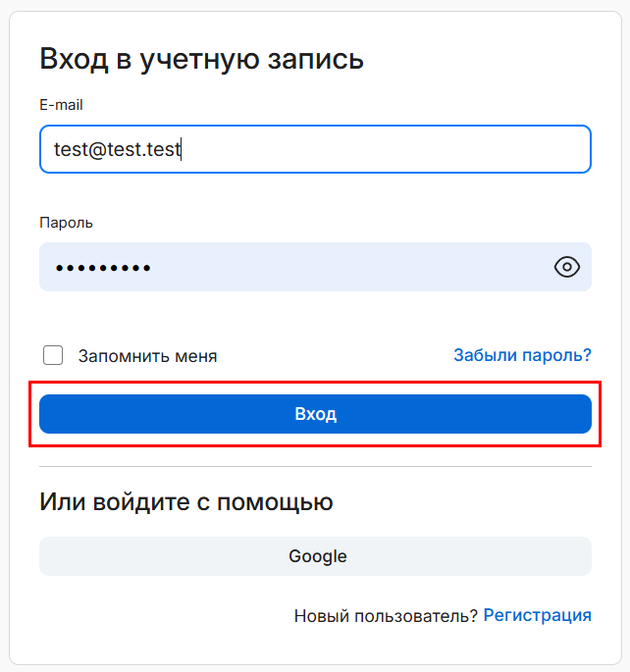Click the divider line below Вход button
The height and width of the screenshot is (672, 630).
point(315,467)
